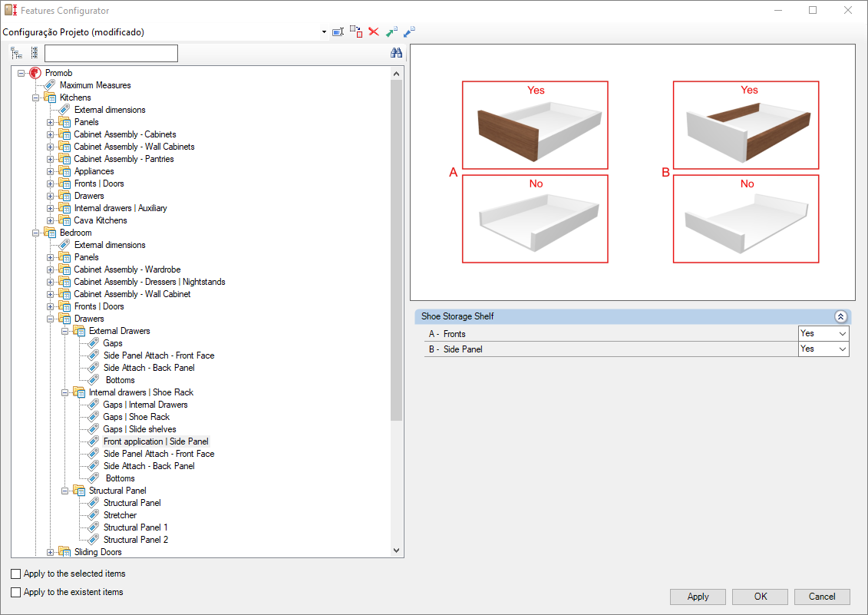Screen dimensions: 868x615
Task: Collapse the Bedroom tree node
Action: click(35, 233)
